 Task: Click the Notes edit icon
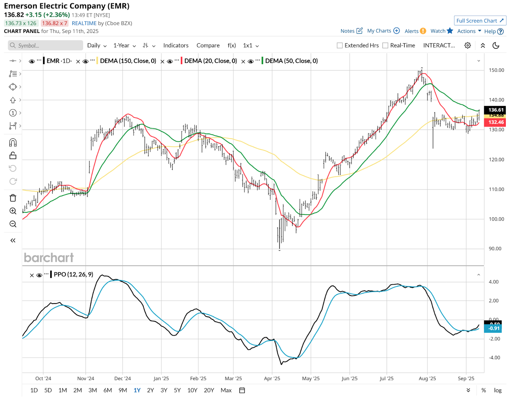tap(359, 31)
